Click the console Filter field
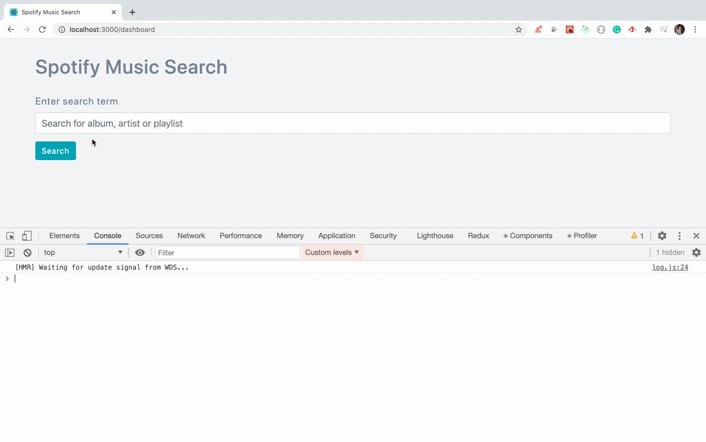The height and width of the screenshot is (442, 706). point(227,253)
